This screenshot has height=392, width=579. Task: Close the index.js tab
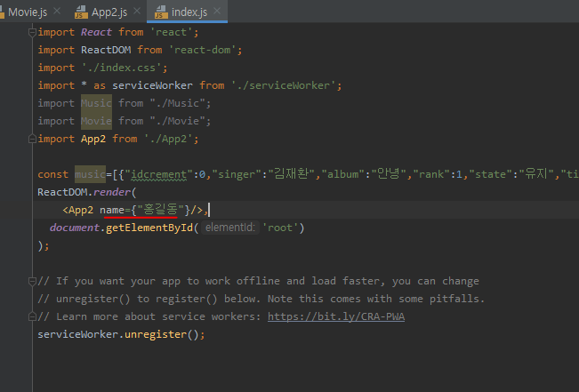[x=217, y=11]
